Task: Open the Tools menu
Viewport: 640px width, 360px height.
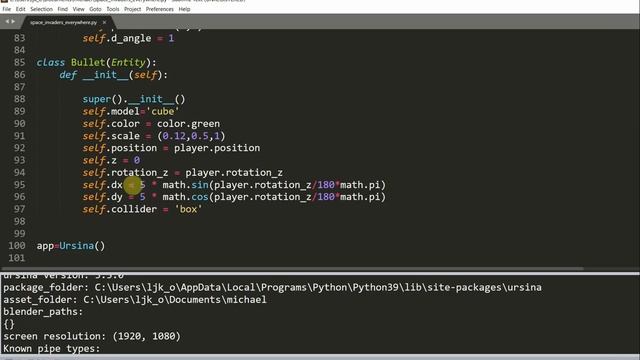Action: (113, 9)
